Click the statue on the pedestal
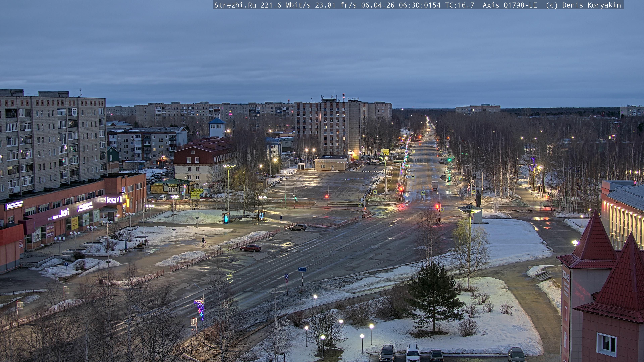 coord(478,199)
